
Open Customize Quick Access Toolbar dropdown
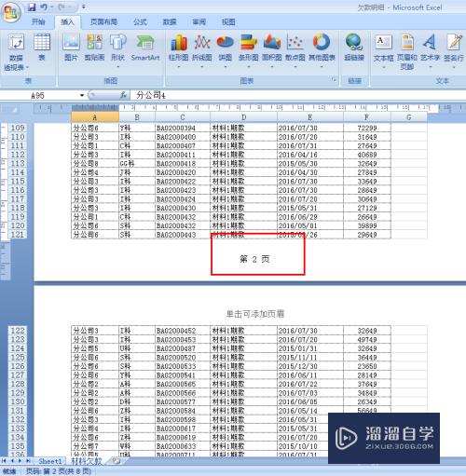(x=83, y=7)
